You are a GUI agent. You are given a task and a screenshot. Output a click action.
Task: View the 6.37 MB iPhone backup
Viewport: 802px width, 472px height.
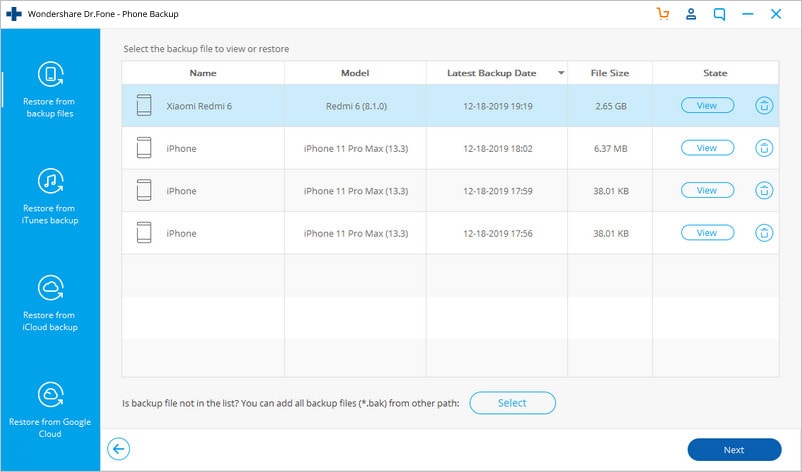pos(707,148)
